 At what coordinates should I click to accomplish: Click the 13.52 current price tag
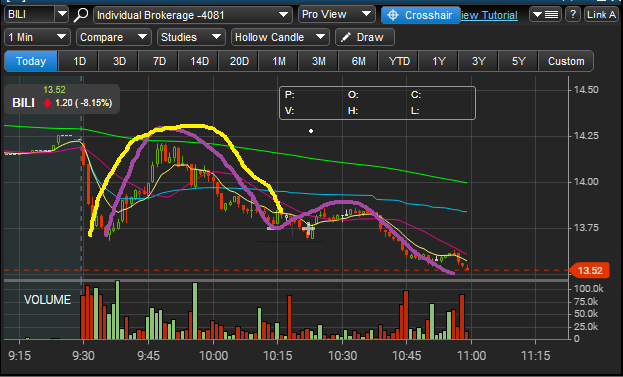click(x=590, y=271)
